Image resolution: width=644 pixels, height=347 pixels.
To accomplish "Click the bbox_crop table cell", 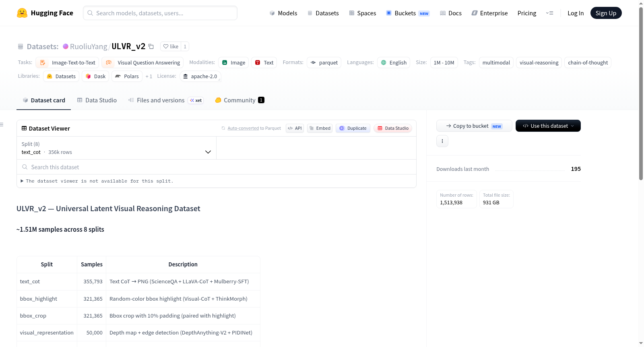I will (47, 316).
